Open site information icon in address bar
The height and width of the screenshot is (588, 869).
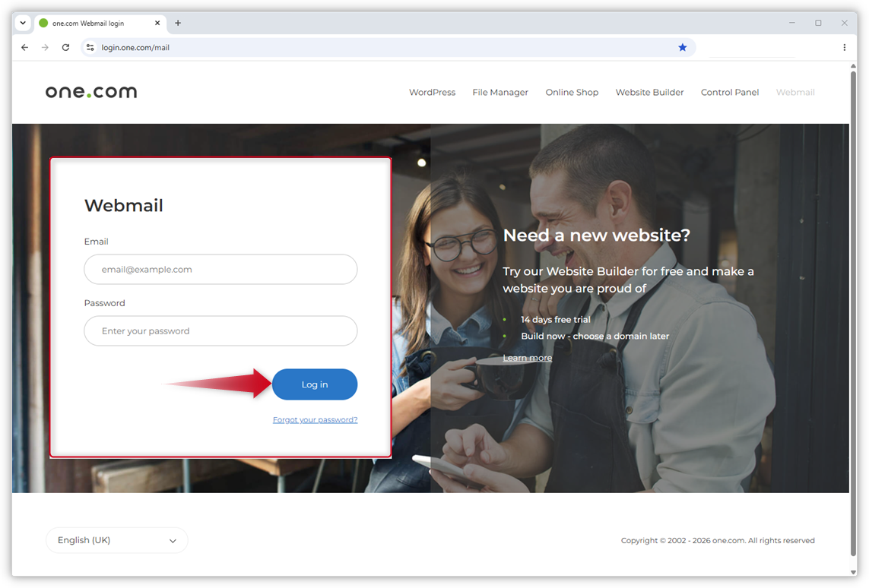[90, 48]
